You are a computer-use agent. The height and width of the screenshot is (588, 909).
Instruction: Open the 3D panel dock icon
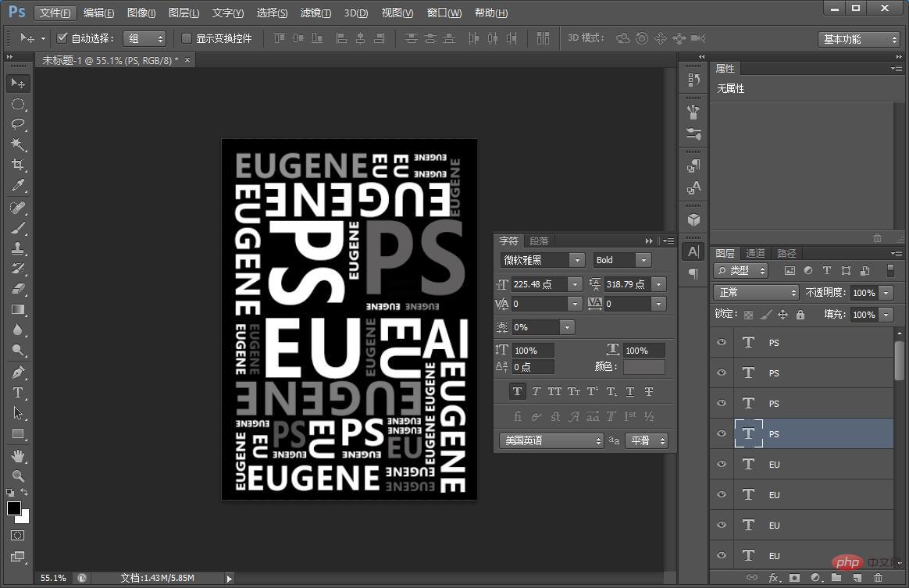(x=693, y=219)
